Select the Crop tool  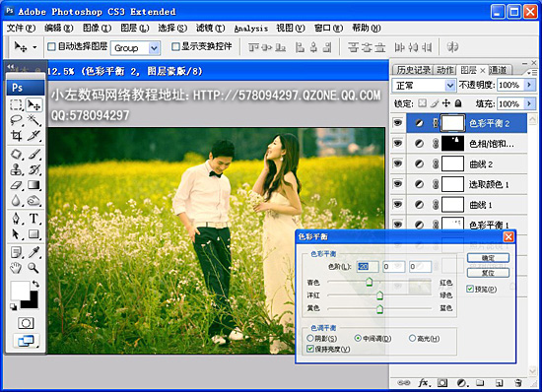point(16,136)
